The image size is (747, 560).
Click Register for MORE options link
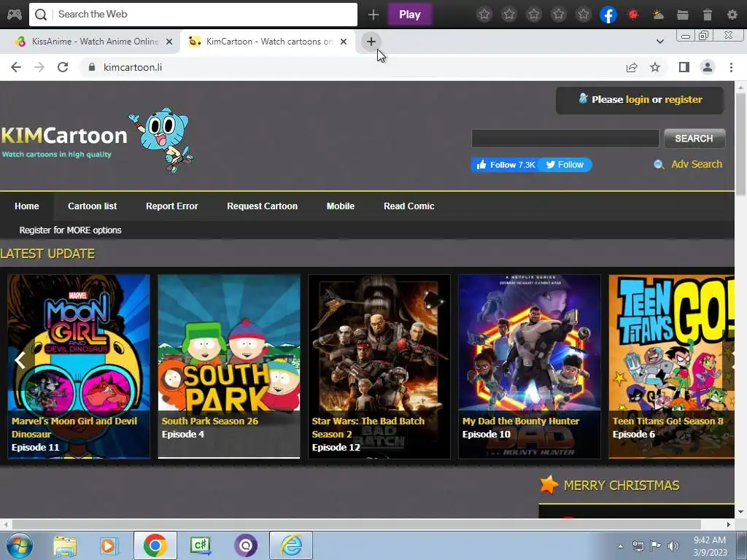[x=70, y=230]
